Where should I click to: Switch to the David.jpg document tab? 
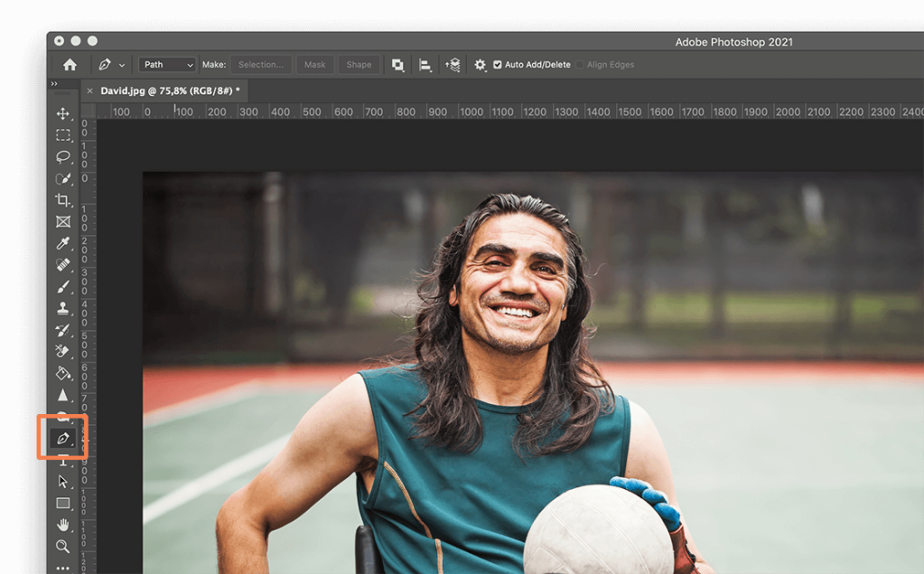click(x=171, y=91)
